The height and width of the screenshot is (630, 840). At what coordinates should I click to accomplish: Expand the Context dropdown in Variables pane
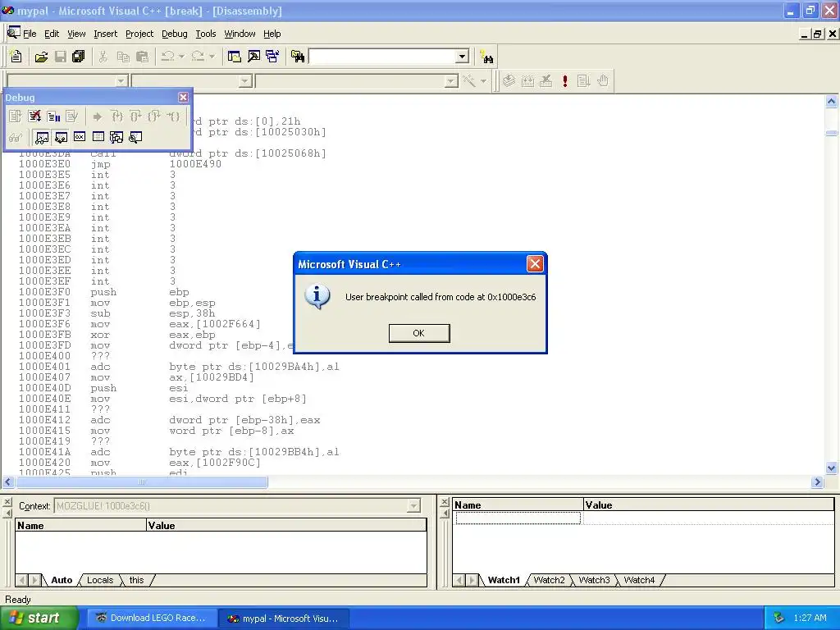coord(413,505)
